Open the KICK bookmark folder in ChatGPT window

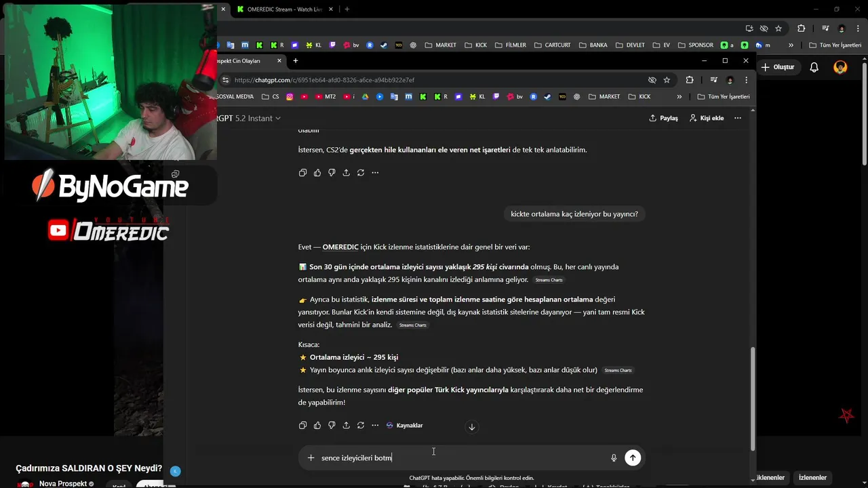(638, 97)
